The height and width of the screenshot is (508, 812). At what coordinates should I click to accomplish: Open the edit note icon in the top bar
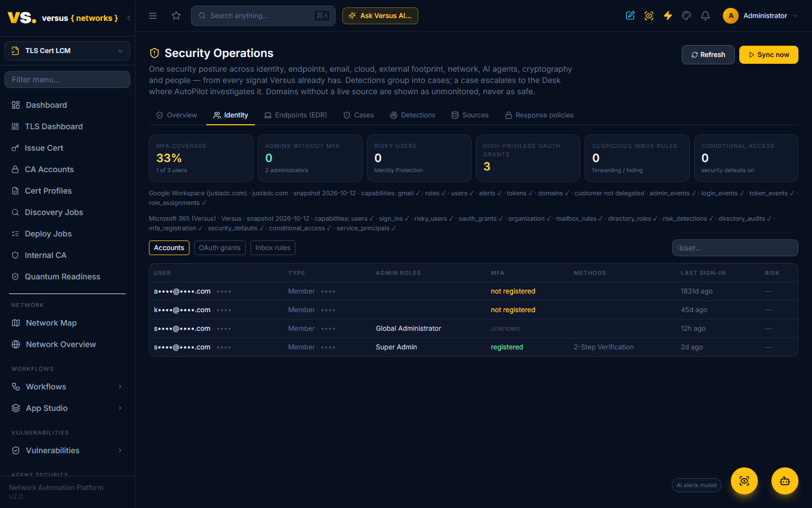(630, 16)
